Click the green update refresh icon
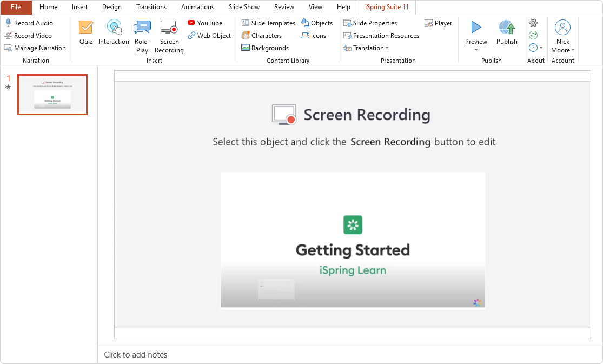This screenshot has width=603, height=364. 533,35
